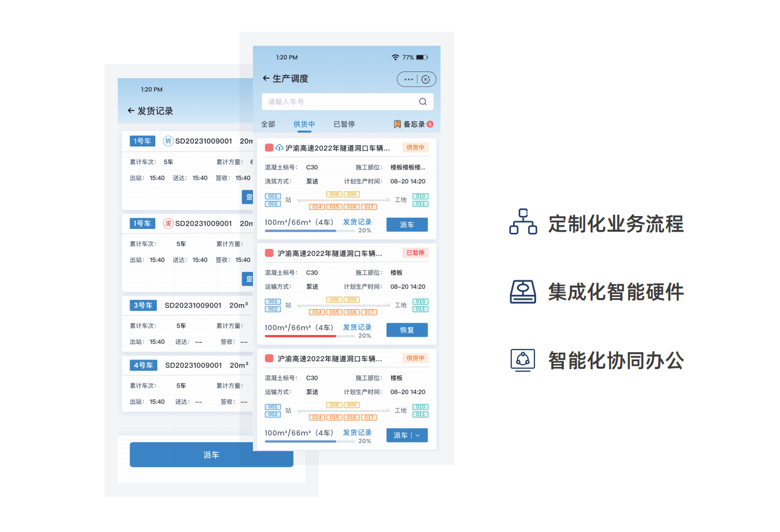This screenshot has height=532, width=780.
Task: Tap title of the 已暂停 order card
Action: 330,253
